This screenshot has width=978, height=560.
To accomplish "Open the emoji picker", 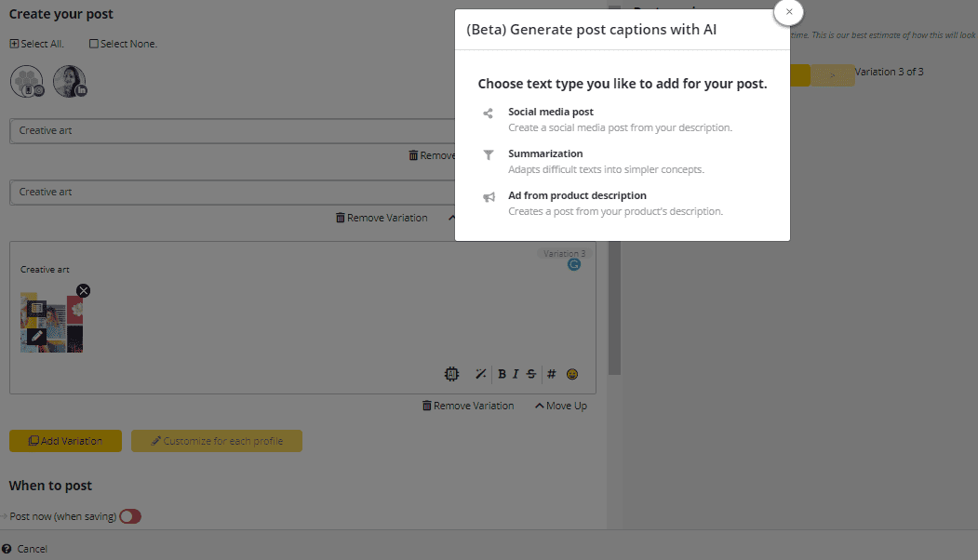I will (572, 374).
